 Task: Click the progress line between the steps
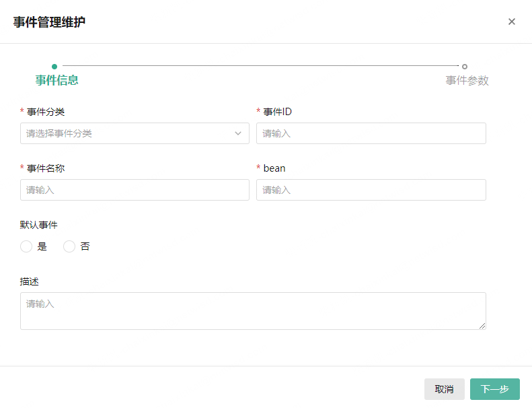pos(260,66)
